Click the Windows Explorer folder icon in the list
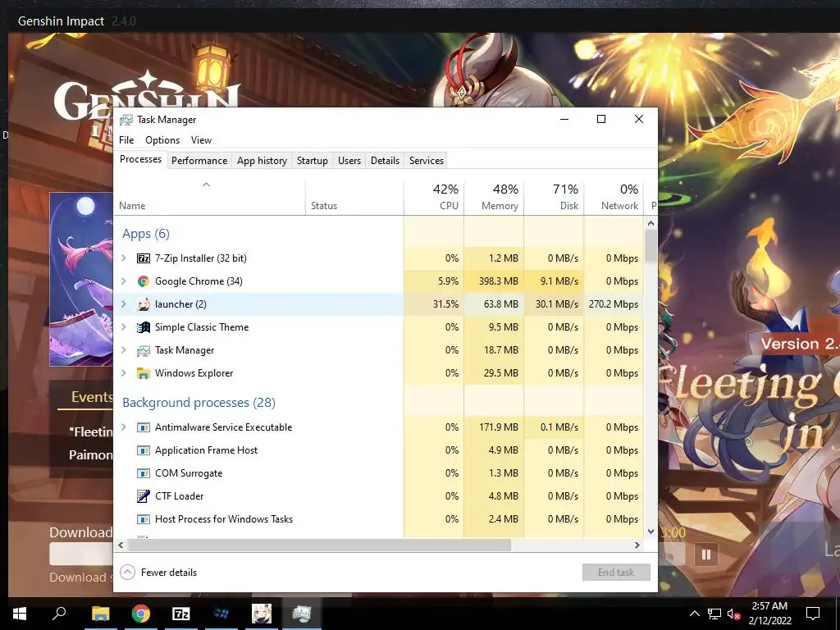 click(143, 373)
